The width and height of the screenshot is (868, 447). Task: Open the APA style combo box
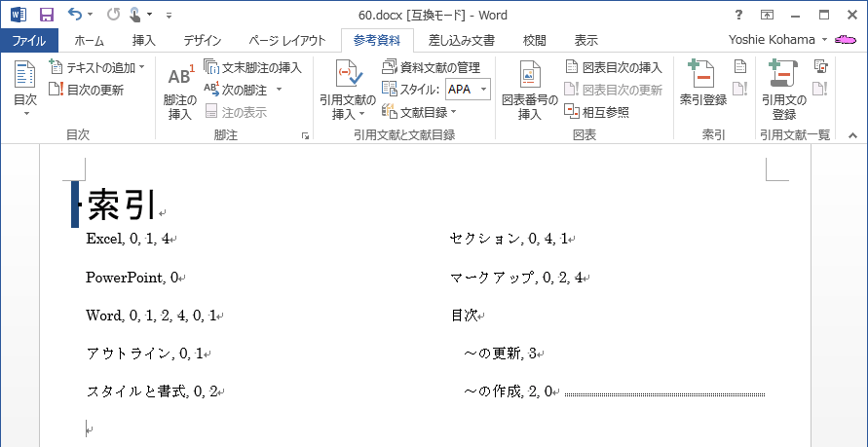[x=468, y=89]
